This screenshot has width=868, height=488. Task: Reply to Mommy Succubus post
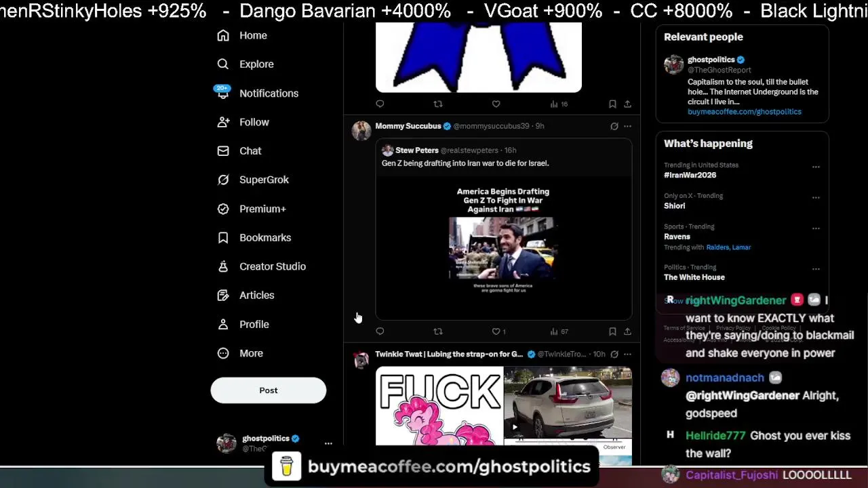(x=380, y=331)
